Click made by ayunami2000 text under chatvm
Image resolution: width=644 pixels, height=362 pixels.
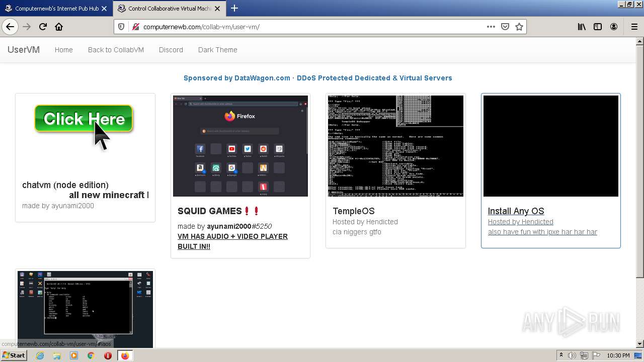click(58, 206)
